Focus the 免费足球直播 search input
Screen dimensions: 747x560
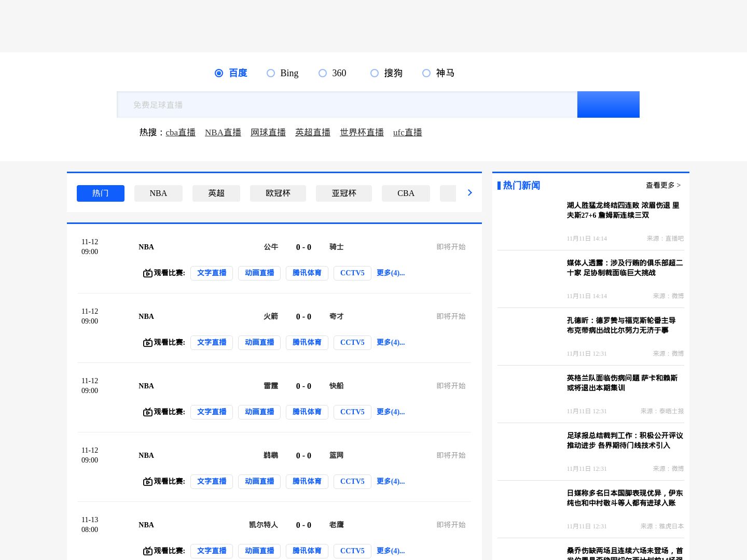point(347,105)
